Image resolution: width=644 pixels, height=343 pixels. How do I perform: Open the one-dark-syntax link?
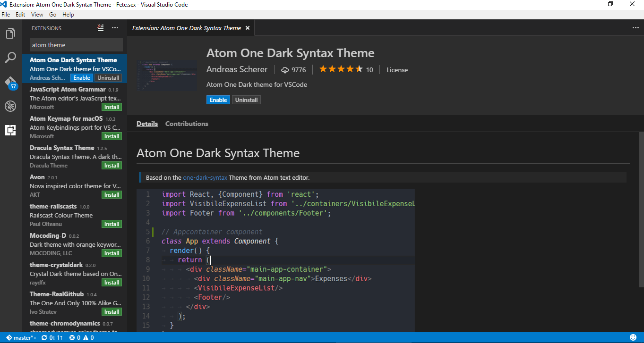205,178
